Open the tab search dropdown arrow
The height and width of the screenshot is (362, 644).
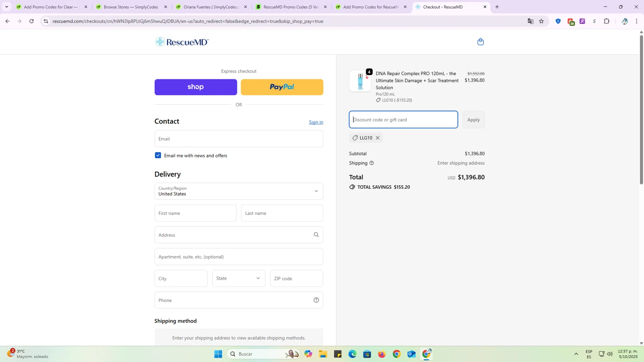[x=6, y=7]
